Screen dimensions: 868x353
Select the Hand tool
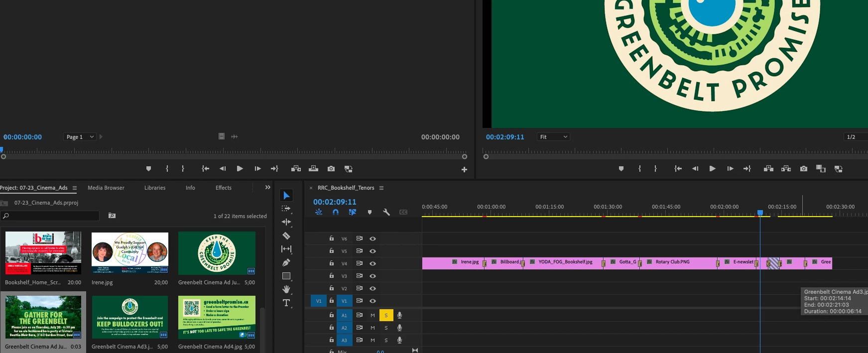[x=286, y=289]
